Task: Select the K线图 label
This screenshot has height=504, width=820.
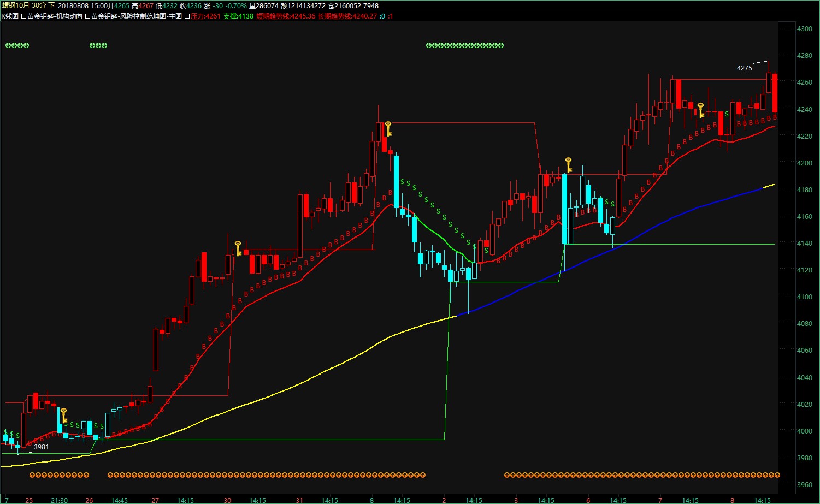Action: pos(10,16)
